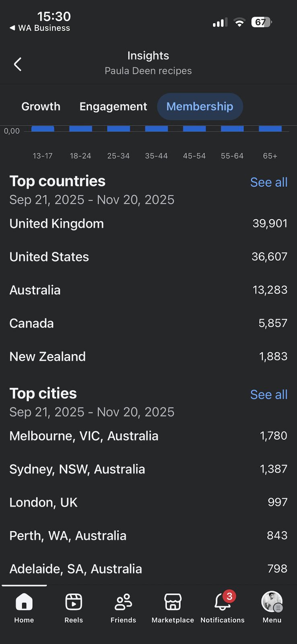The width and height of the screenshot is (297, 644).
Task: Select the Membership tab
Action: (200, 107)
